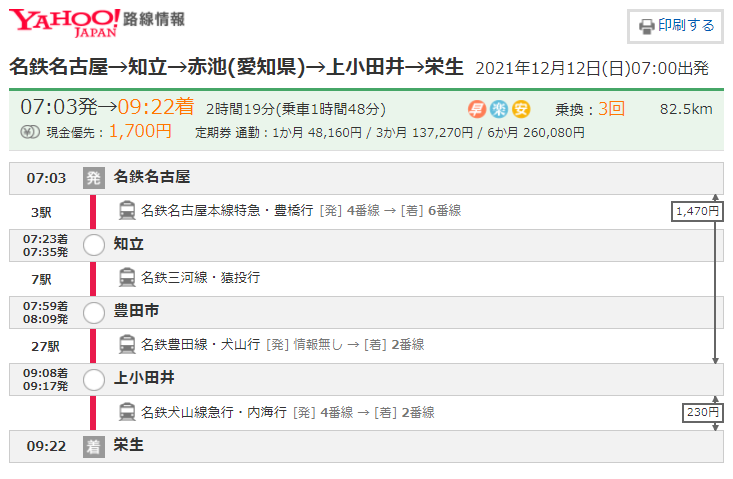Click the yellow 安 cheapest route badge
Viewport: 733px width, 479px height.
521,110
